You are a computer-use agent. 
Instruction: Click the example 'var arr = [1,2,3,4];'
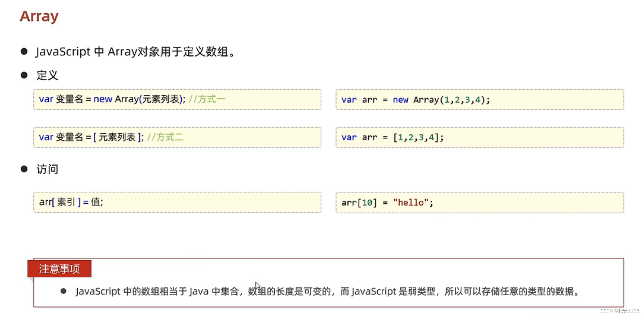(x=392, y=138)
